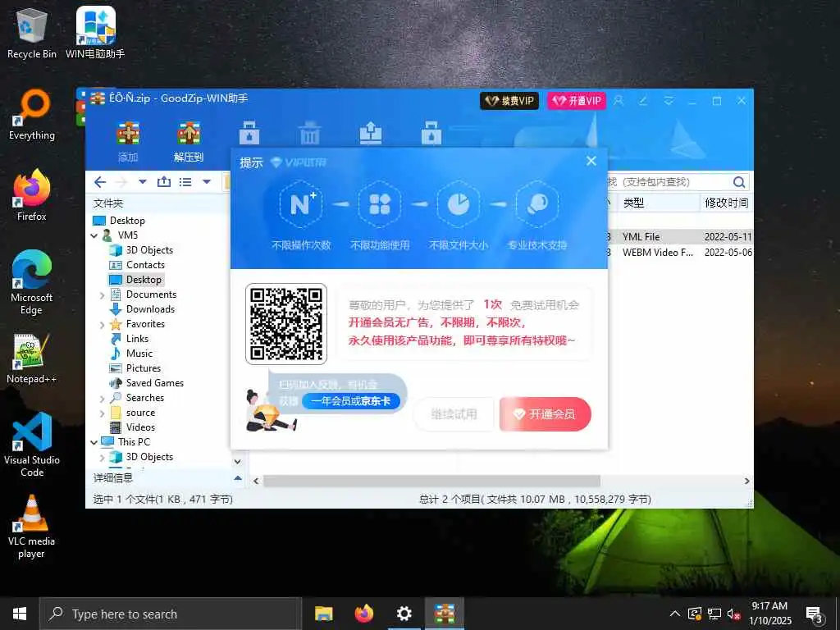The height and width of the screenshot is (630, 840).
Task: Open Microsoft Edge desktop shortcut
Action: (32, 282)
